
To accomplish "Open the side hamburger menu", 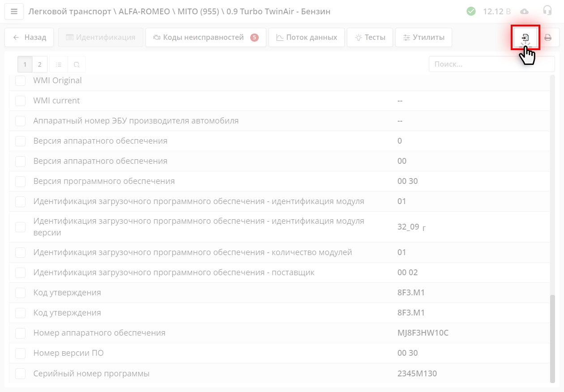I will (14, 11).
